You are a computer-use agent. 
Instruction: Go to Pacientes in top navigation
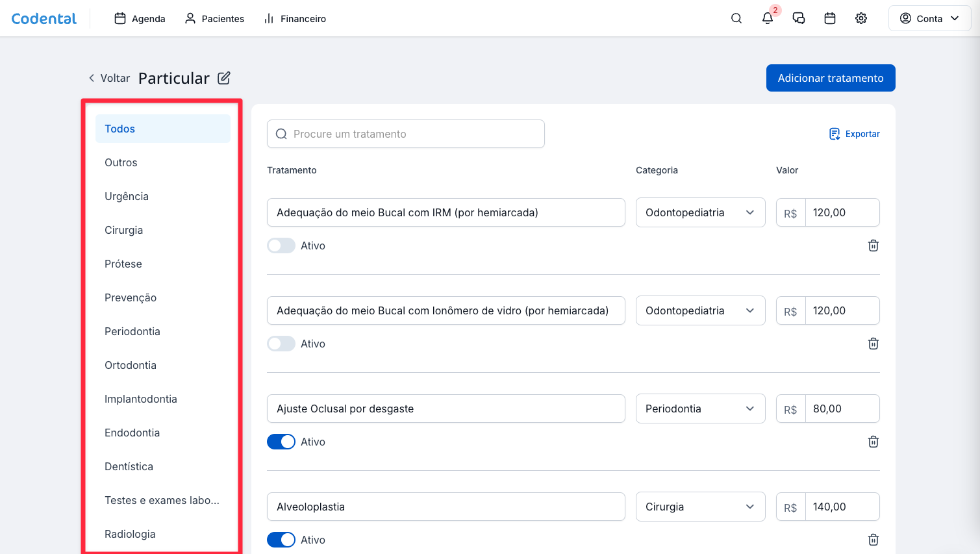coord(214,19)
